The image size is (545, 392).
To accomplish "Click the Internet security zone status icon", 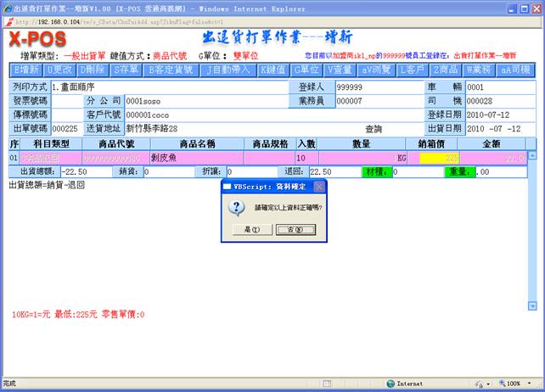I will click(390, 384).
